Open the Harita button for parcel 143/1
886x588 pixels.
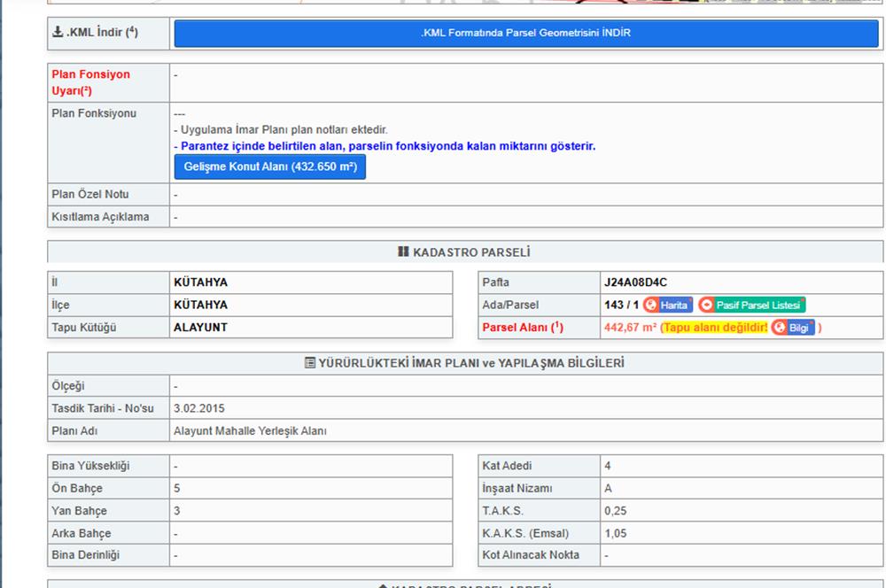click(x=667, y=305)
